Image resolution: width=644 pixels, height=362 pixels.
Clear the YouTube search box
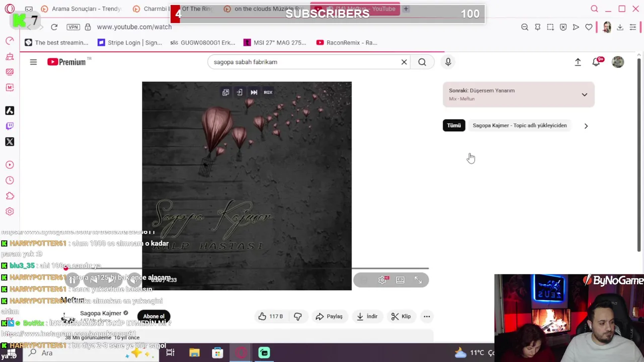(404, 62)
